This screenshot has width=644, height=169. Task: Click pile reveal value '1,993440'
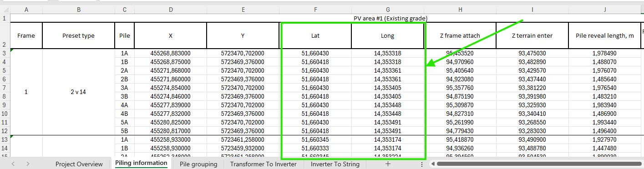coord(605,122)
